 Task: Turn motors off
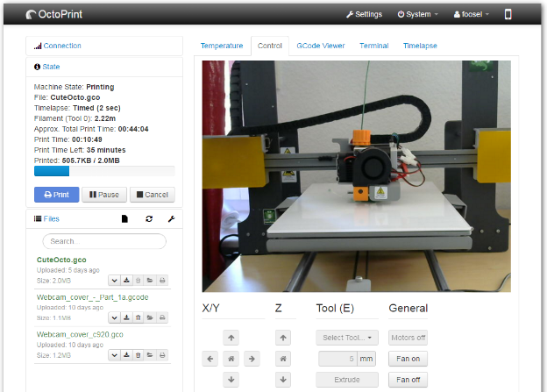408,338
